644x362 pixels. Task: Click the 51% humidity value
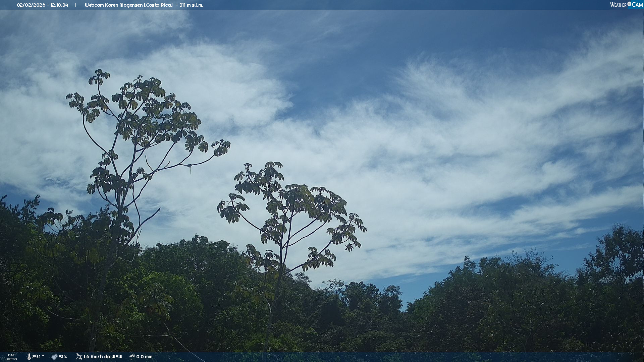pos(63,357)
